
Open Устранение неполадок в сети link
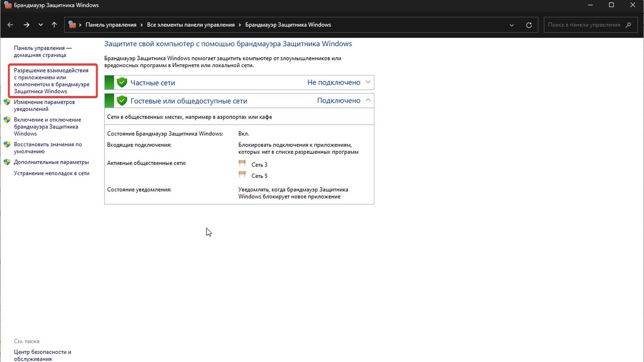click(x=51, y=173)
